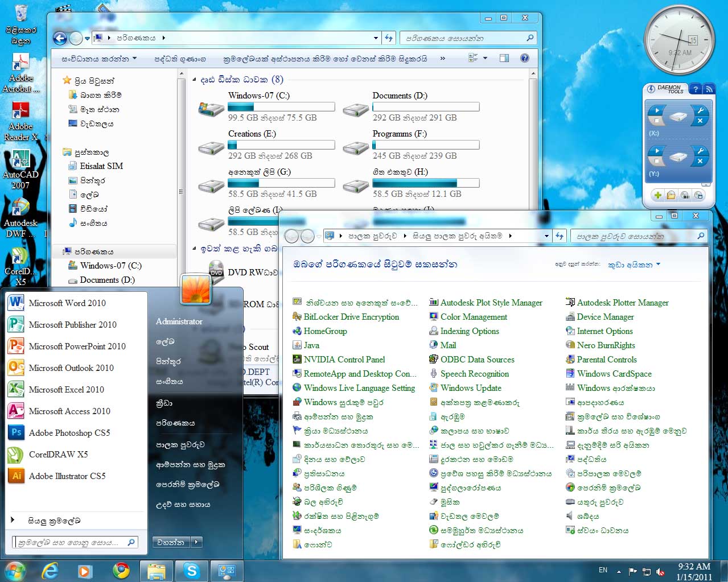Collapse hard disk drives group
Image resolution: width=728 pixels, height=582 pixels.
(195, 80)
